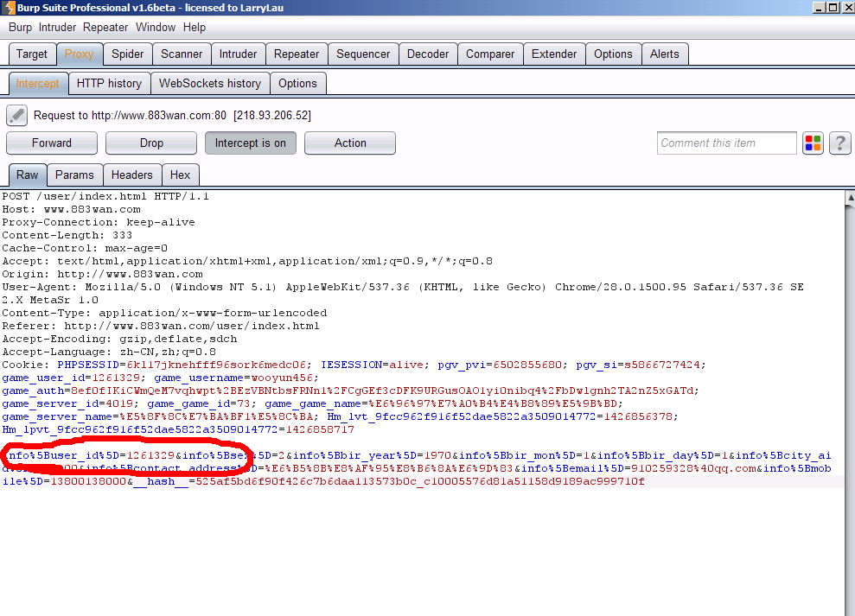Forward the intercepted request
855x616 pixels.
[x=52, y=143]
